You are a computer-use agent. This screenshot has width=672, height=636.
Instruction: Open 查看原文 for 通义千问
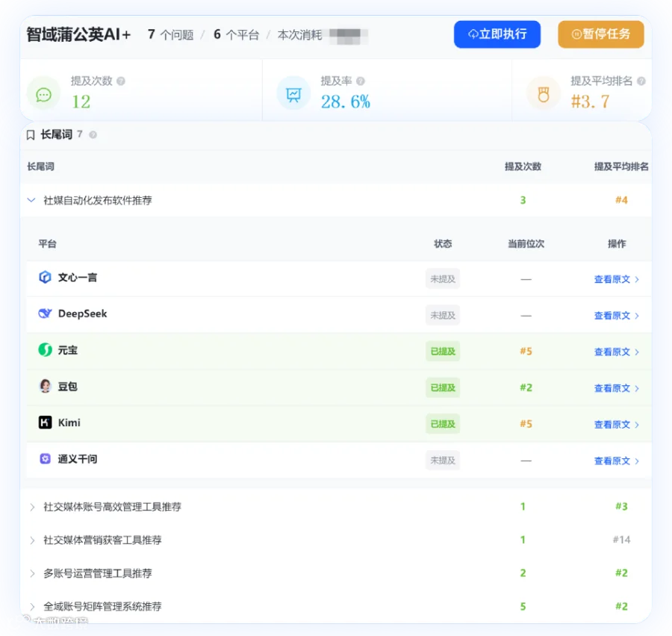(x=616, y=461)
